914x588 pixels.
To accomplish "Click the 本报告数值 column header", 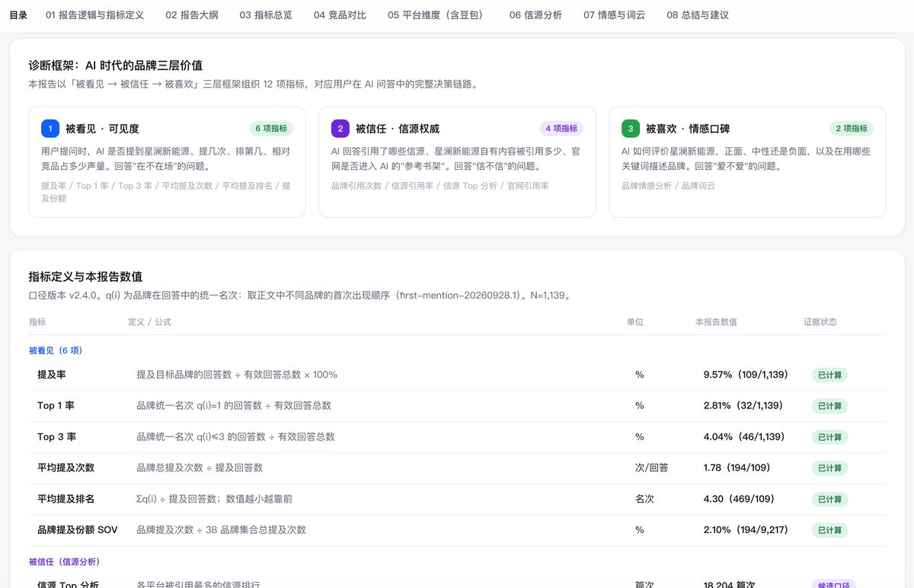I will click(716, 322).
